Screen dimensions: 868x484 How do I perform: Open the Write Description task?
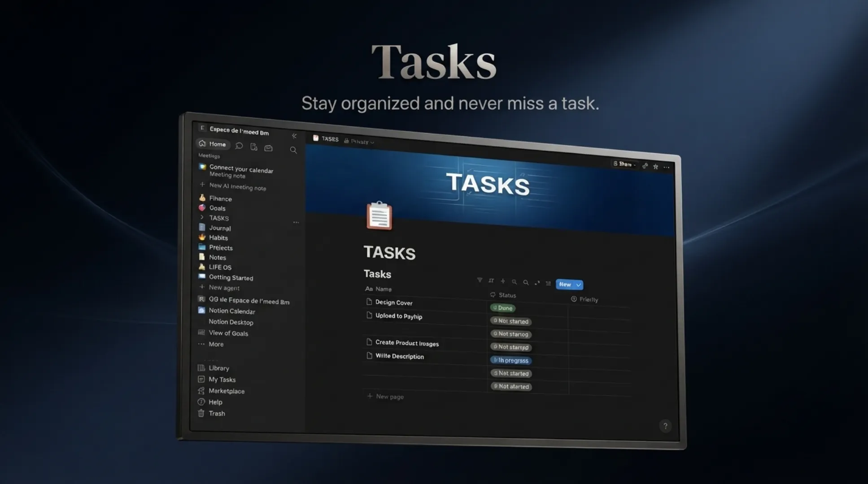[400, 356]
